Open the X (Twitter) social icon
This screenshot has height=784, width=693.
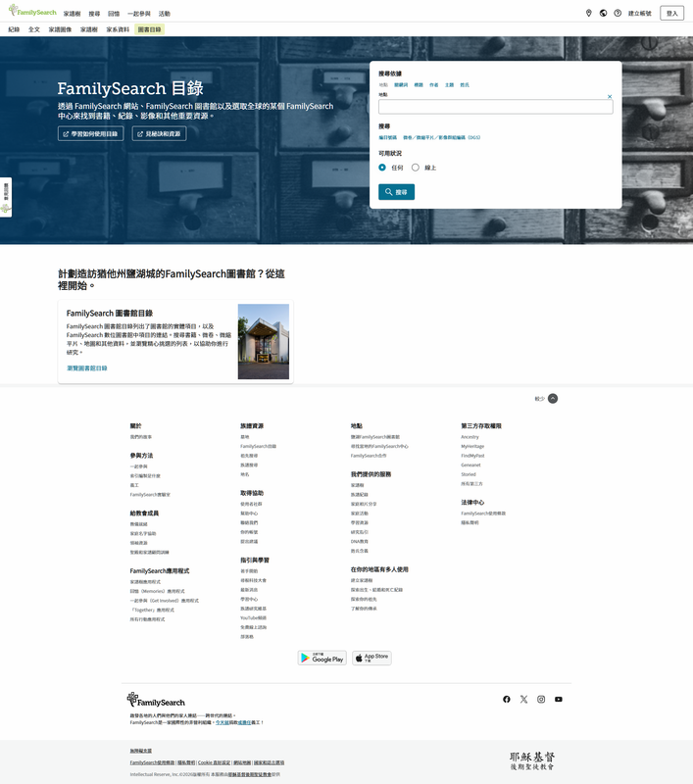(523, 699)
